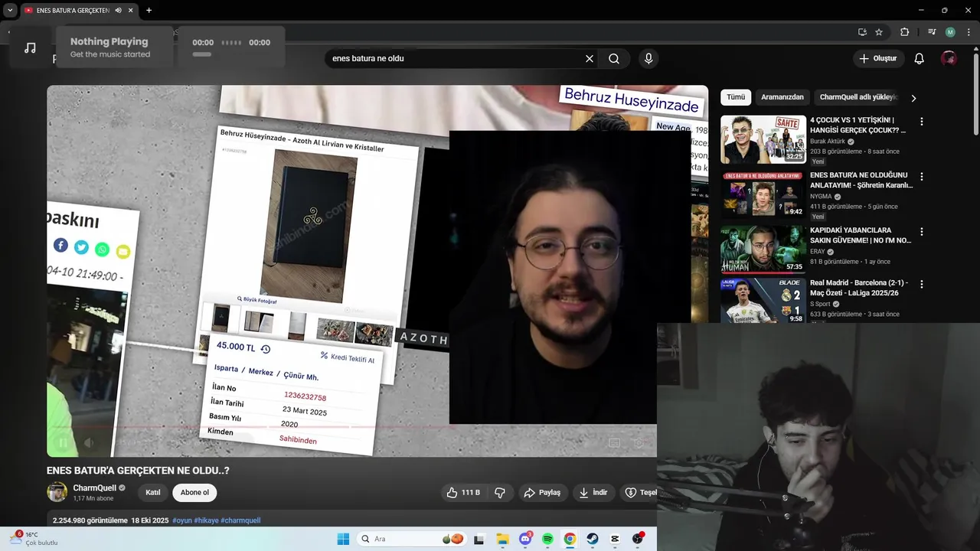
Task: Open CapCut from taskbar
Action: click(616, 539)
